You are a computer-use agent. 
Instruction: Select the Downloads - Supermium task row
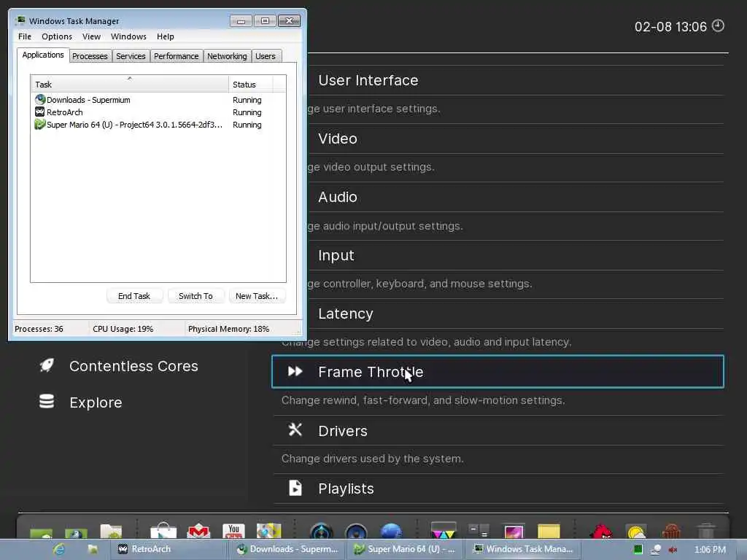158,99
